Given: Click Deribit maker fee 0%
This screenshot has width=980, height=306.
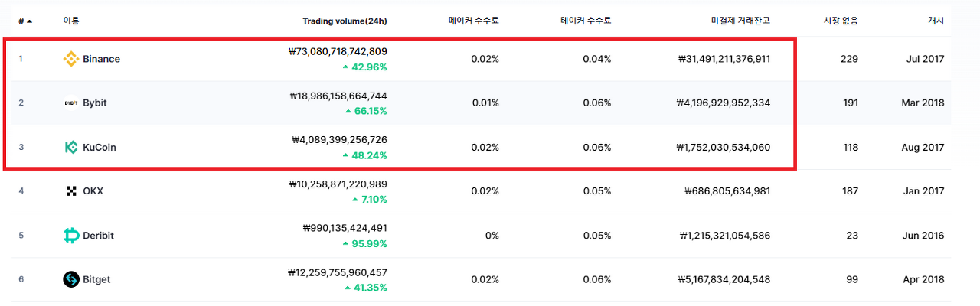Looking at the screenshot, I should (492, 236).
